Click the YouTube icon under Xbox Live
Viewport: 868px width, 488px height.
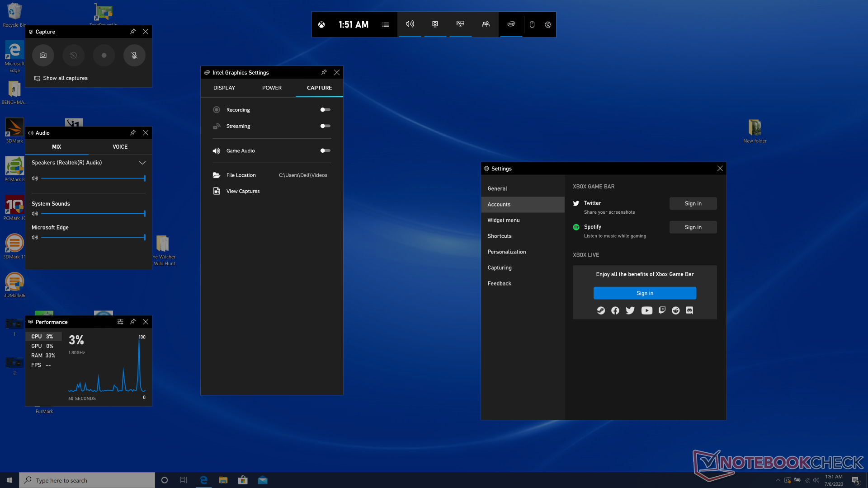point(647,310)
